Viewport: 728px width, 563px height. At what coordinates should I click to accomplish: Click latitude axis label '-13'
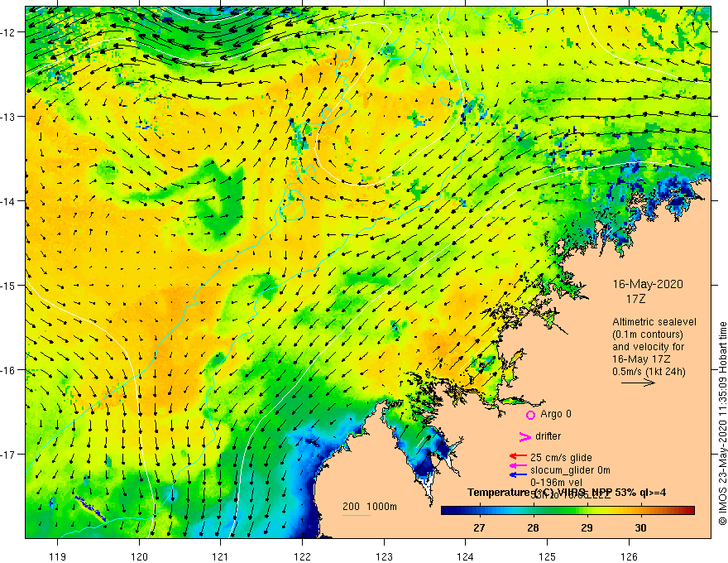tap(8, 117)
